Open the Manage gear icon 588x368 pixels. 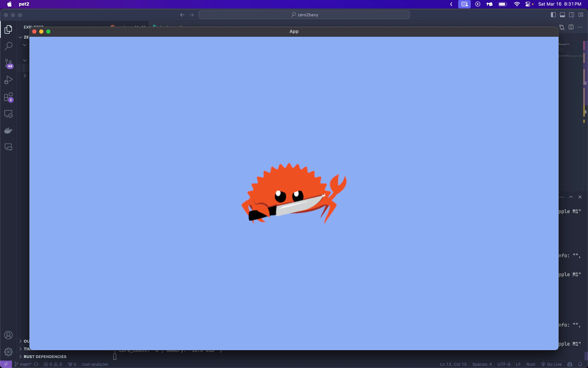[8, 352]
